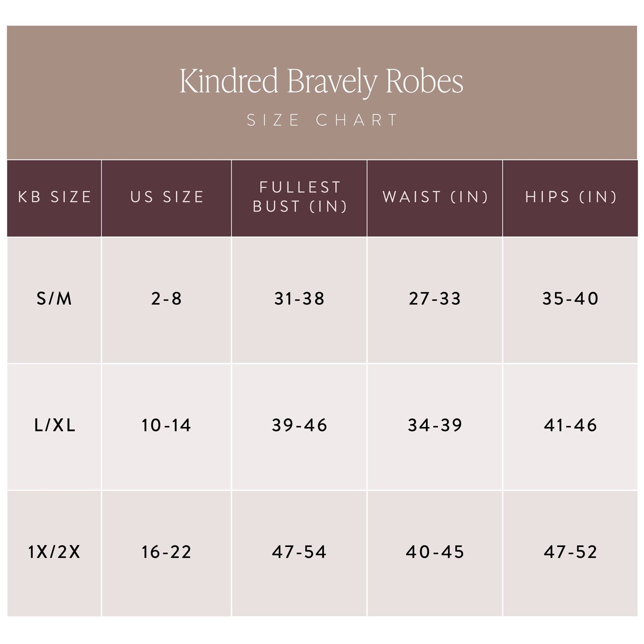Select the 41-46 hips measurement cell
The height and width of the screenshot is (644, 644).
pyautogui.click(x=570, y=425)
